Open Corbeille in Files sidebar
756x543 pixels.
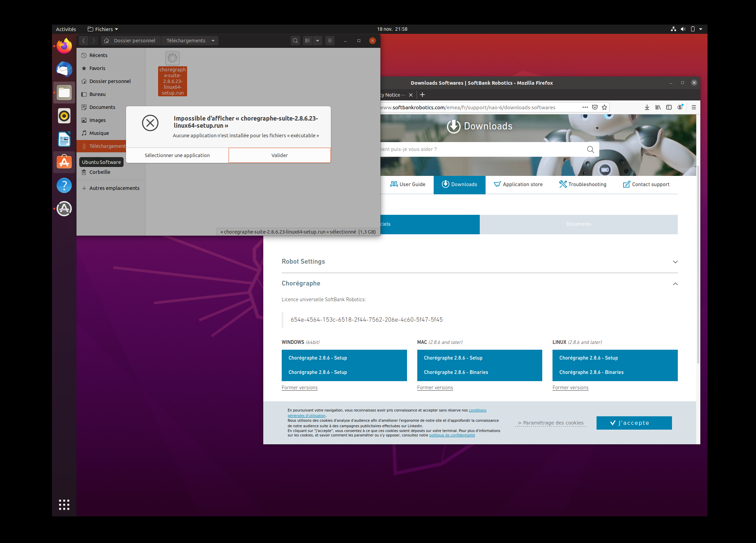pos(111,172)
